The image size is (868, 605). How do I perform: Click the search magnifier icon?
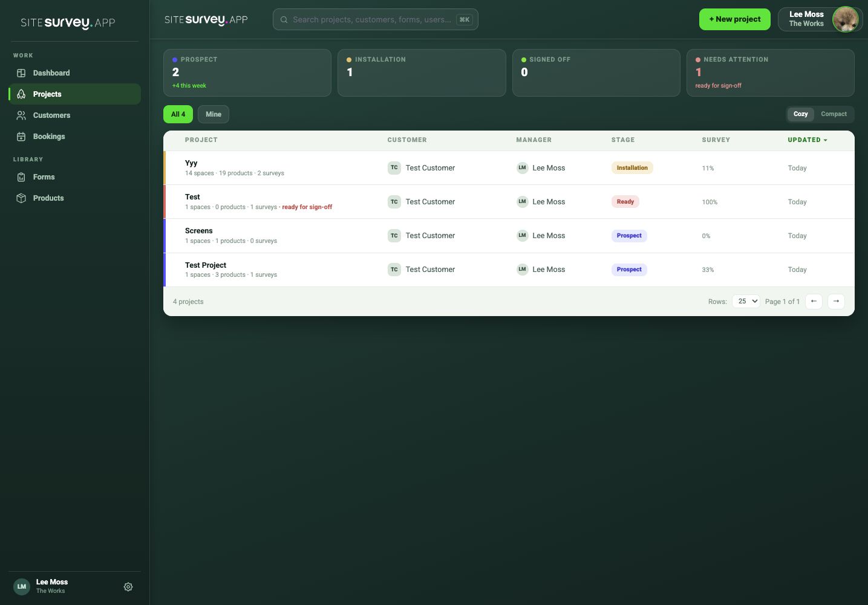(x=284, y=20)
